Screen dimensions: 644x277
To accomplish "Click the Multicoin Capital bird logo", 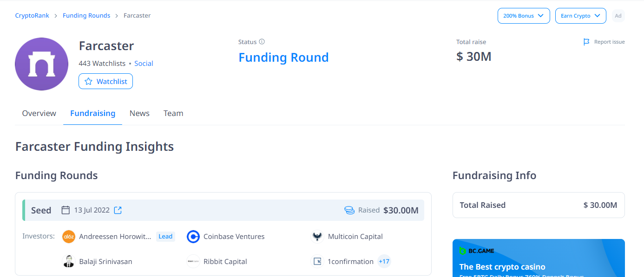I will [317, 237].
